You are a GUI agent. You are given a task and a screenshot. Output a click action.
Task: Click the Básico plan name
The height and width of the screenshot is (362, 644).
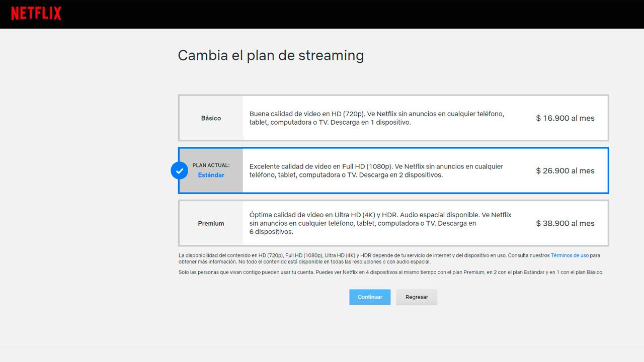pos(211,118)
